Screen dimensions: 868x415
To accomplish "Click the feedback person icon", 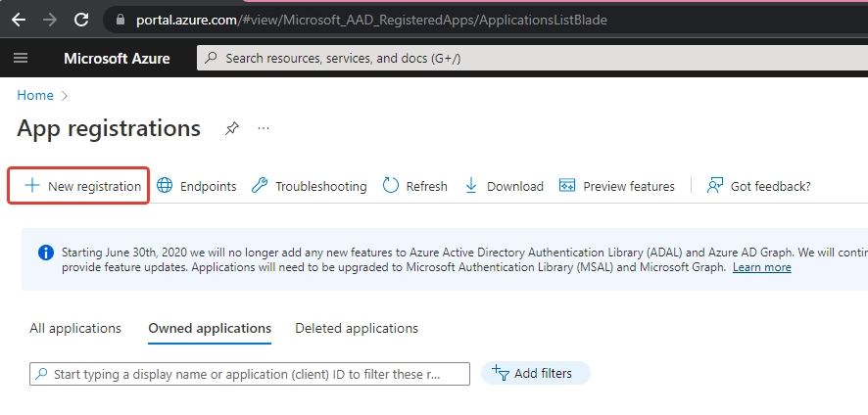I will (x=715, y=185).
